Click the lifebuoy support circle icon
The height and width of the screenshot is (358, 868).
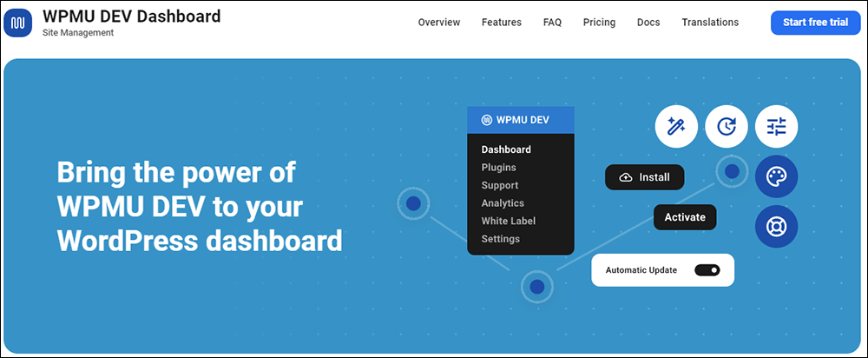coord(776,226)
